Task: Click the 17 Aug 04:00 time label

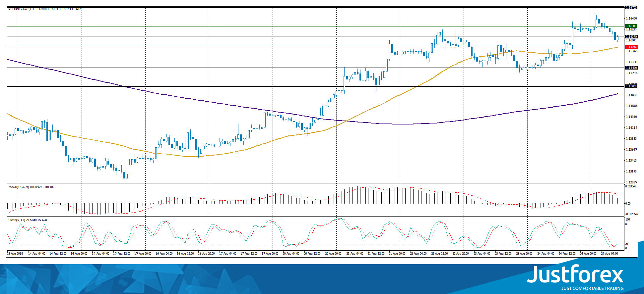Action: (228, 254)
